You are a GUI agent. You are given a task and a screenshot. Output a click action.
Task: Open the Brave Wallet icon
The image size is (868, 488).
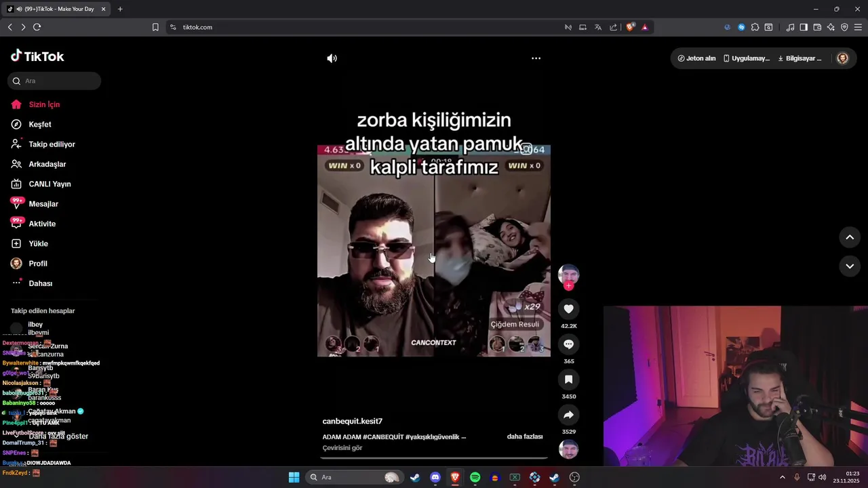(x=817, y=27)
